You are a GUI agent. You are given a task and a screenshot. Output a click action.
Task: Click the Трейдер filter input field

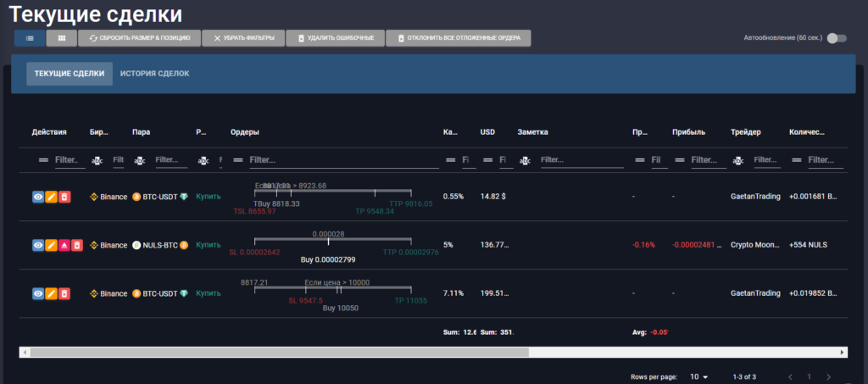[766, 160]
